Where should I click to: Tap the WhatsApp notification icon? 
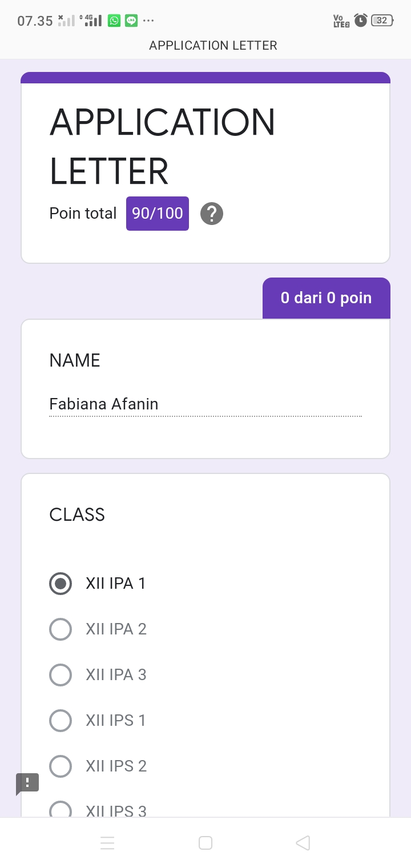pyautogui.click(x=115, y=21)
